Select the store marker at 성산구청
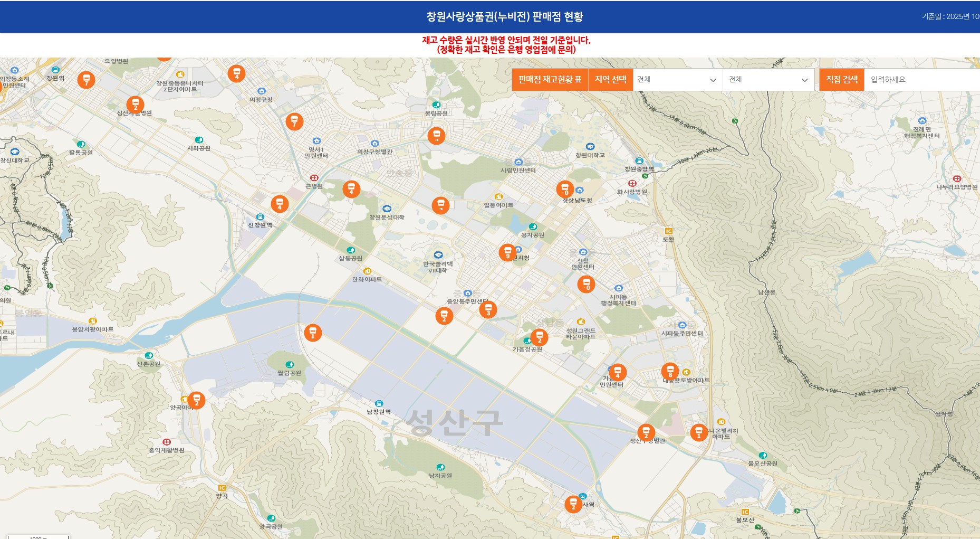Viewport: 980px width, 539px height. (646, 432)
